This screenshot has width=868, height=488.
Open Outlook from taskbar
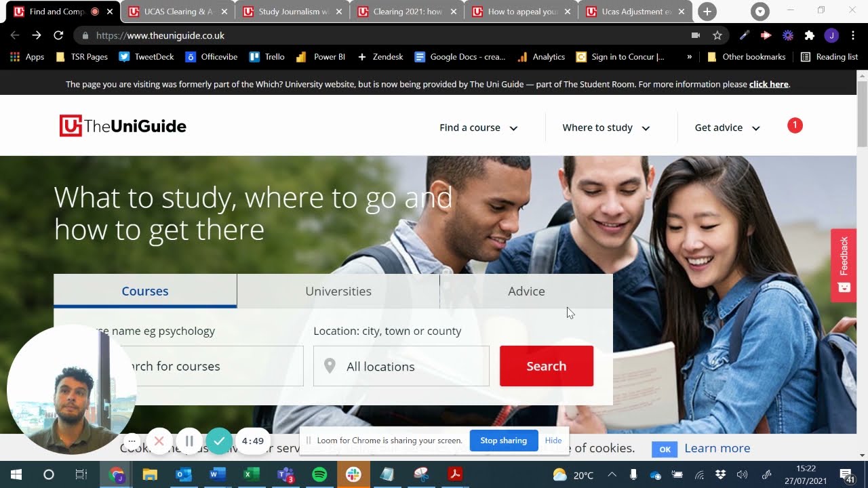pyautogui.click(x=184, y=474)
